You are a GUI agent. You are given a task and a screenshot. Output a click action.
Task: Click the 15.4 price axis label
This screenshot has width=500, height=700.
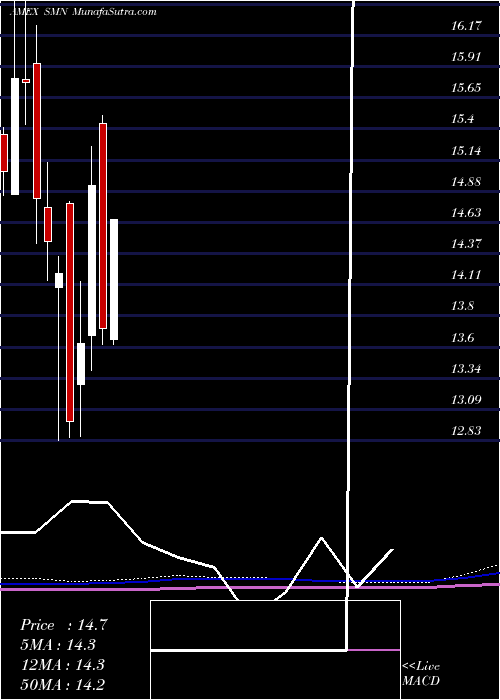click(x=463, y=119)
